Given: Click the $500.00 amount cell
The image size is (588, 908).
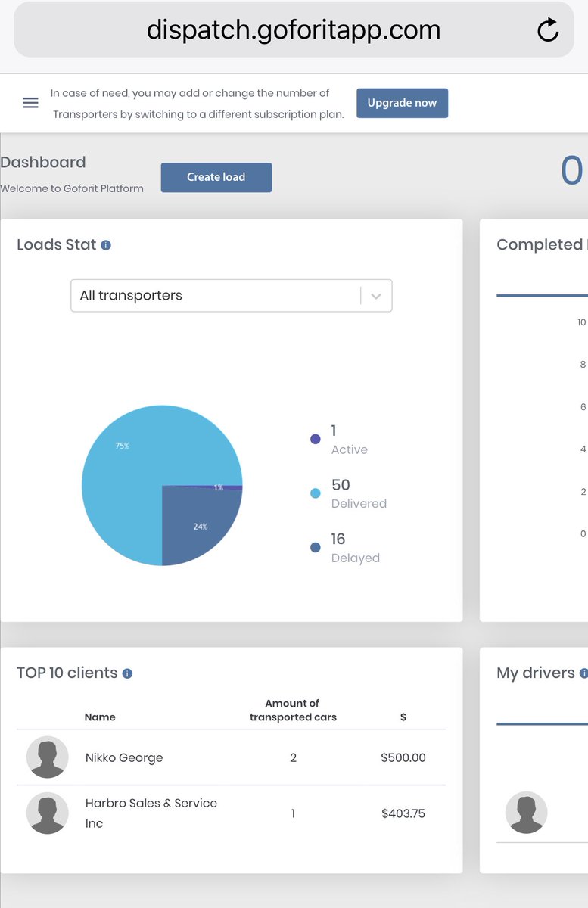Looking at the screenshot, I should [x=403, y=757].
